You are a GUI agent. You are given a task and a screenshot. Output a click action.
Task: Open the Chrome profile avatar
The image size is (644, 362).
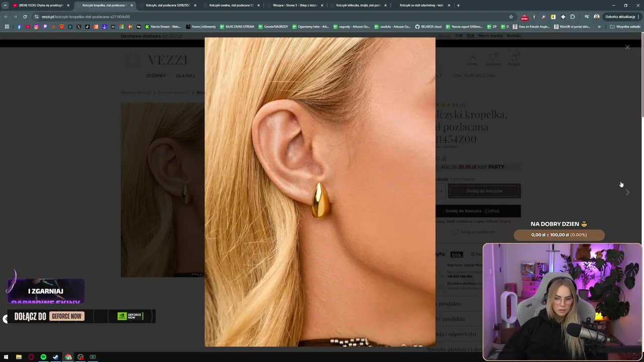[596, 17]
